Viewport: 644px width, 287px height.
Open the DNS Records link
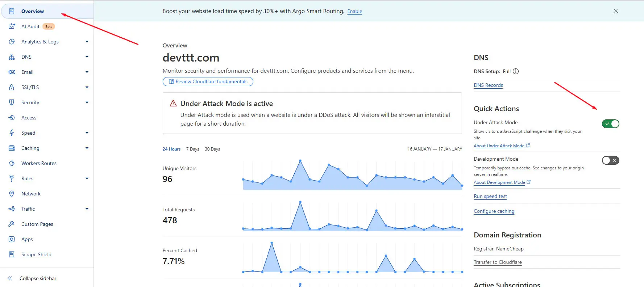(x=488, y=85)
